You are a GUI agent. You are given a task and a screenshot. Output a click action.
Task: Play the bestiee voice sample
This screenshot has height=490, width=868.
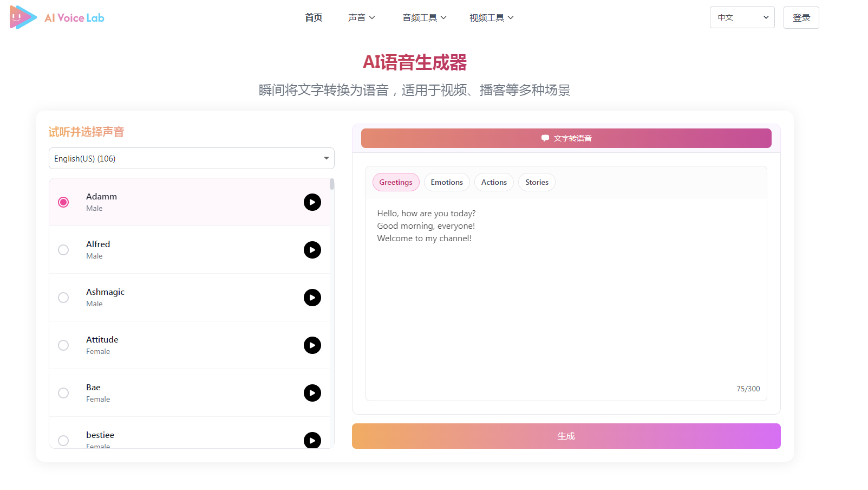pyautogui.click(x=312, y=441)
